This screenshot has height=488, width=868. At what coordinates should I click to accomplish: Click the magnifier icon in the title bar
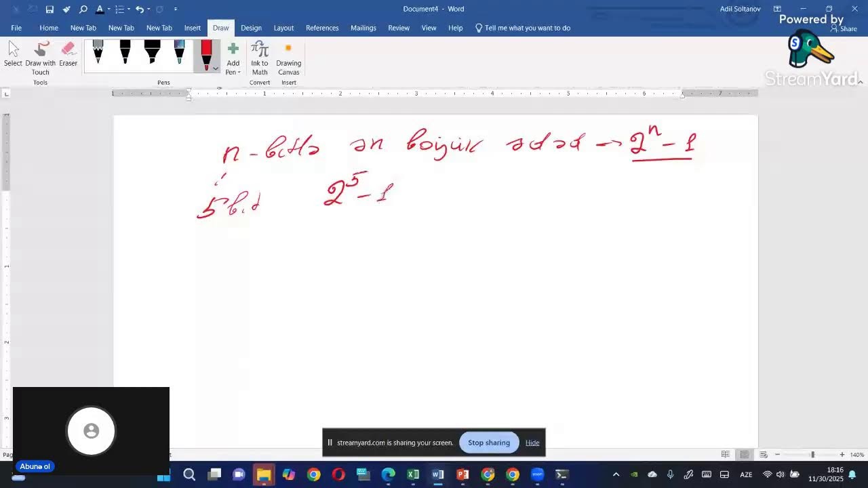pos(83,9)
